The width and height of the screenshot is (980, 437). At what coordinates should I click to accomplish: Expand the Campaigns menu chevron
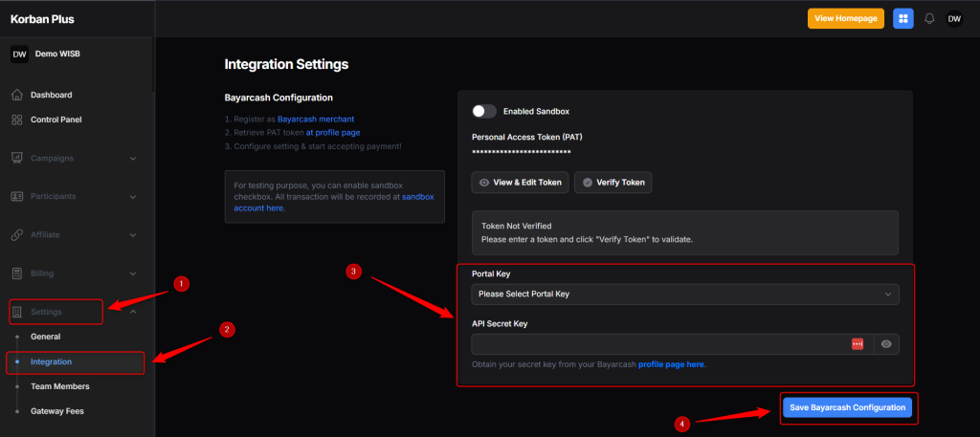point(132,159)
